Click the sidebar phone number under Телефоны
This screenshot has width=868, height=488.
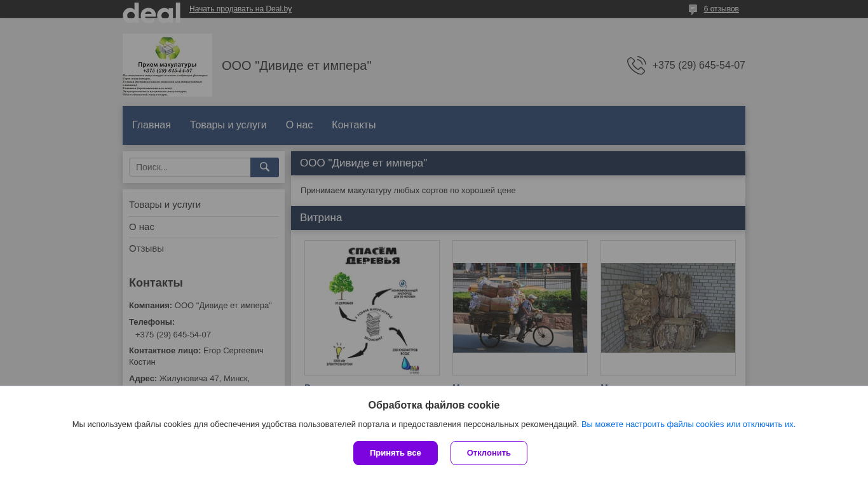(x=173, y=335)
